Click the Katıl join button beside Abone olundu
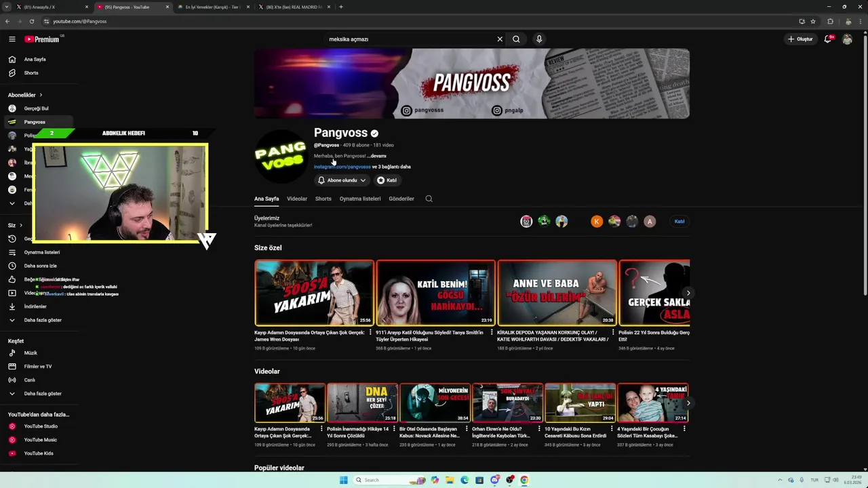Viewport: 868px width, 488px height. (x=387, y=180)
